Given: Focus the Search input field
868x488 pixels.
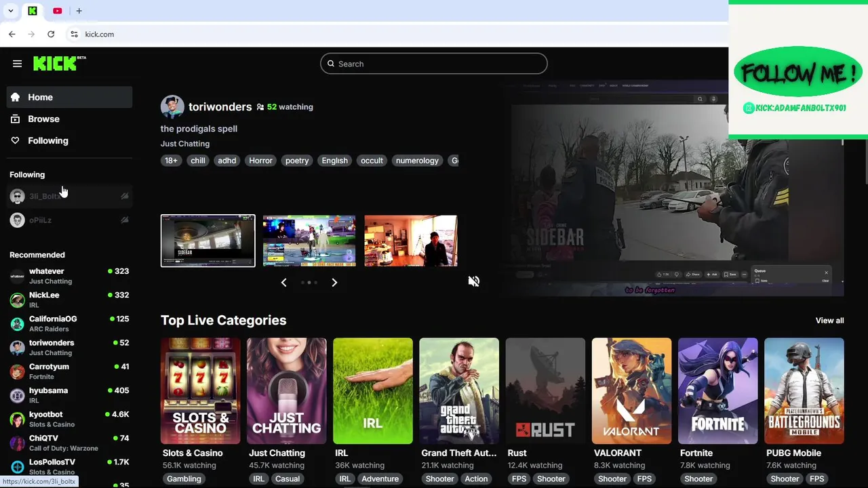Looking at the screenshot, I should [x=434, y=64].
